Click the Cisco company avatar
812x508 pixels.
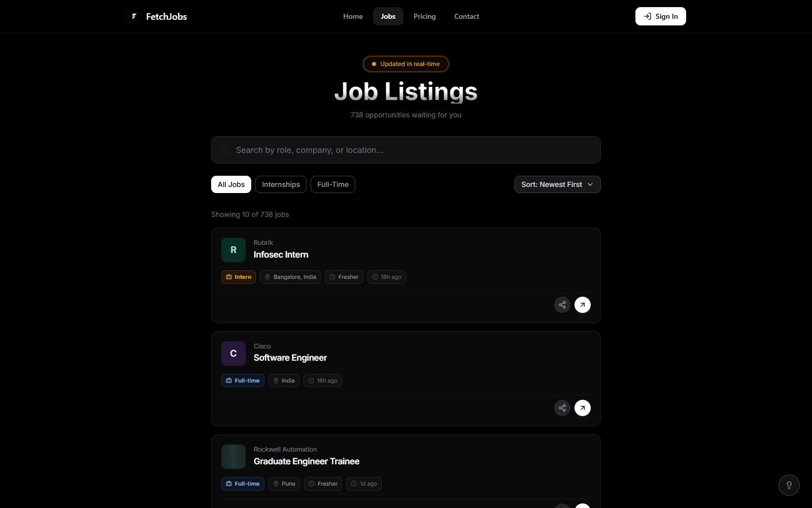coord(233,354)
